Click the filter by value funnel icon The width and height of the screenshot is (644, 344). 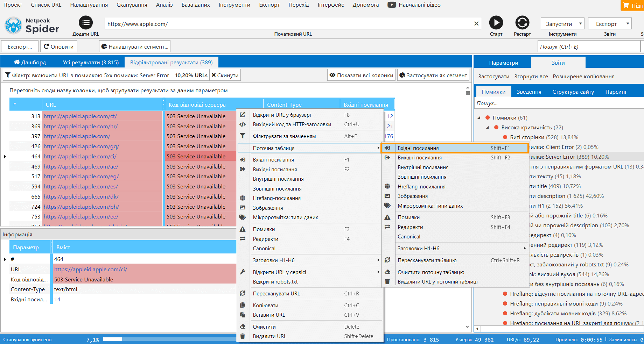(242, 136)
